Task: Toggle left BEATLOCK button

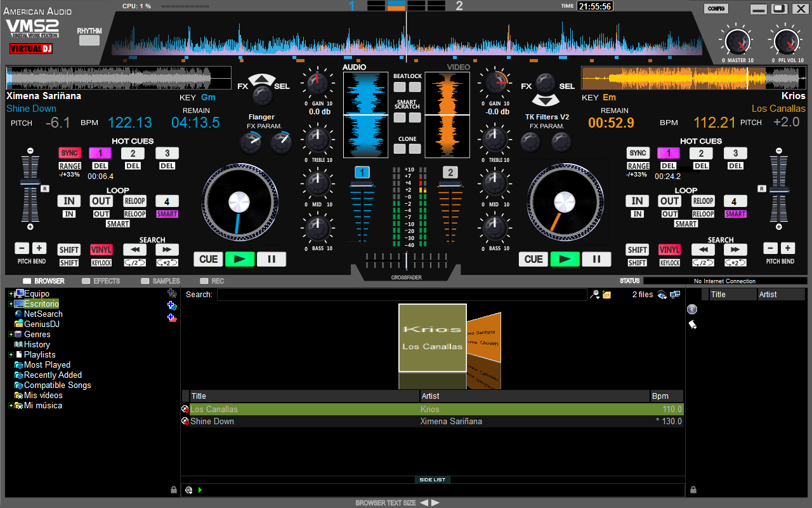Action: pyautogui.click(x=399, y=87)
